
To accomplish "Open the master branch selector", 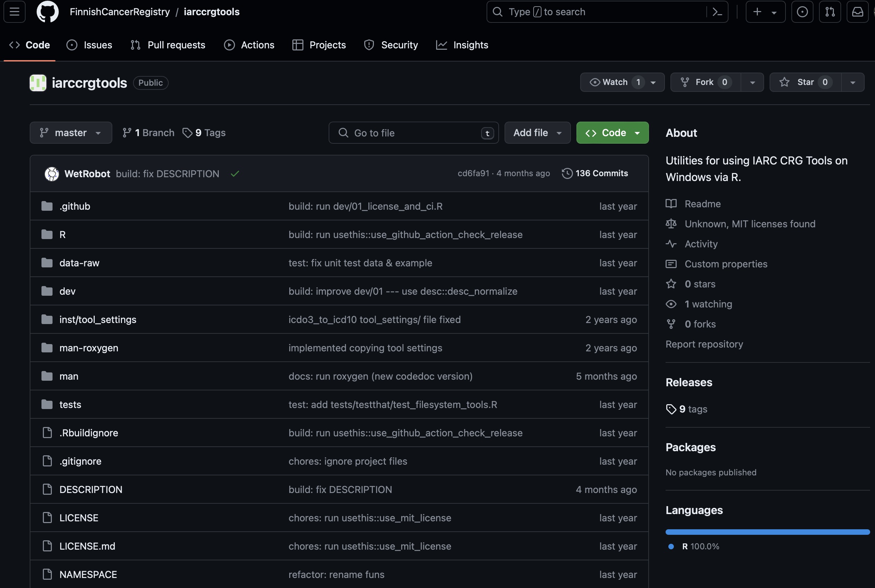I will pyautogui.click(x=71, y=133).
